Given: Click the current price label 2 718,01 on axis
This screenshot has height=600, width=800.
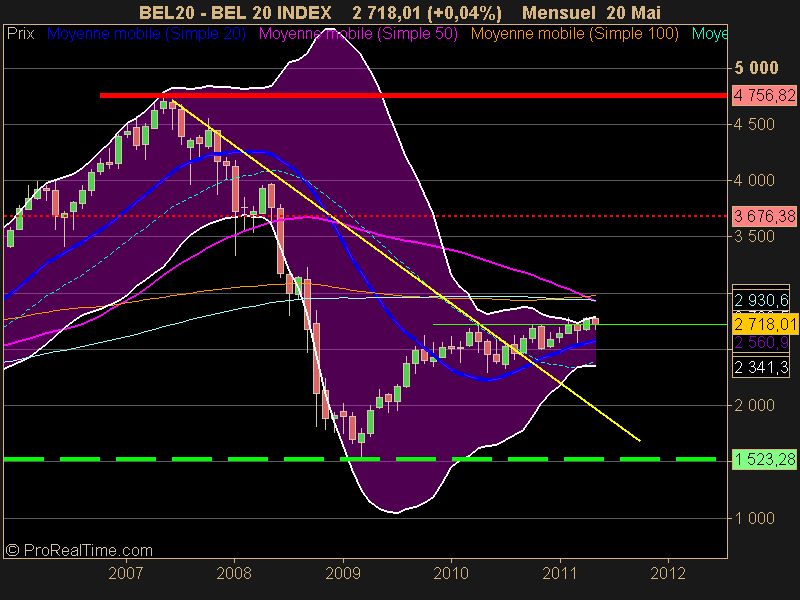Looking at the screenshot, I should click(x=765, y=324).
